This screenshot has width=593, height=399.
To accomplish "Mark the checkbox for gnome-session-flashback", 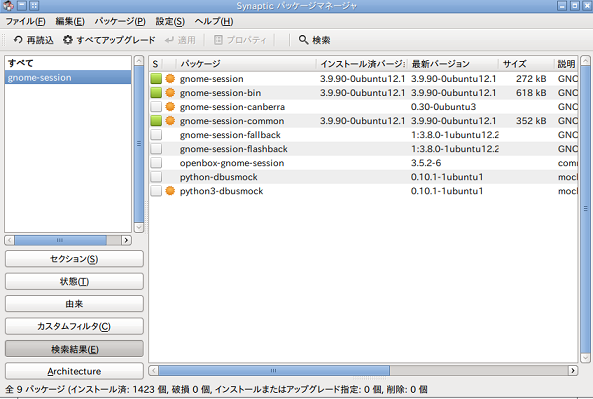I will click(156, 149).
